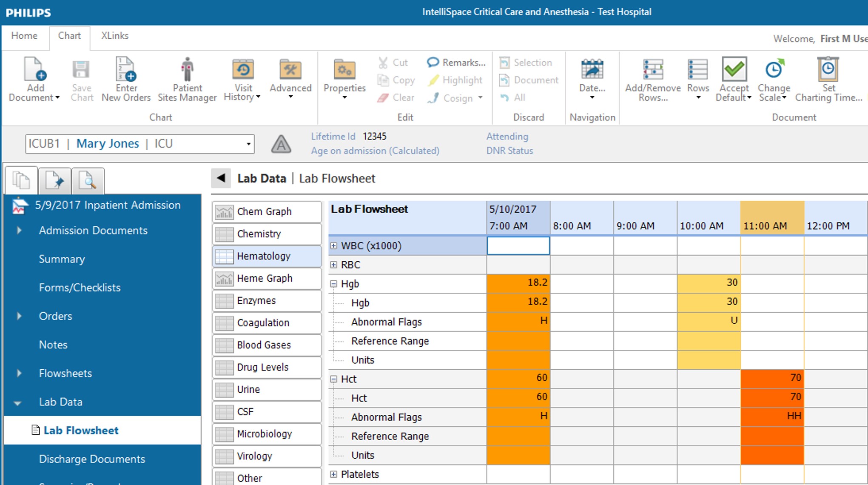Switch to the XLinks tab
Screen dimensions: 868x485
(115, 36)
